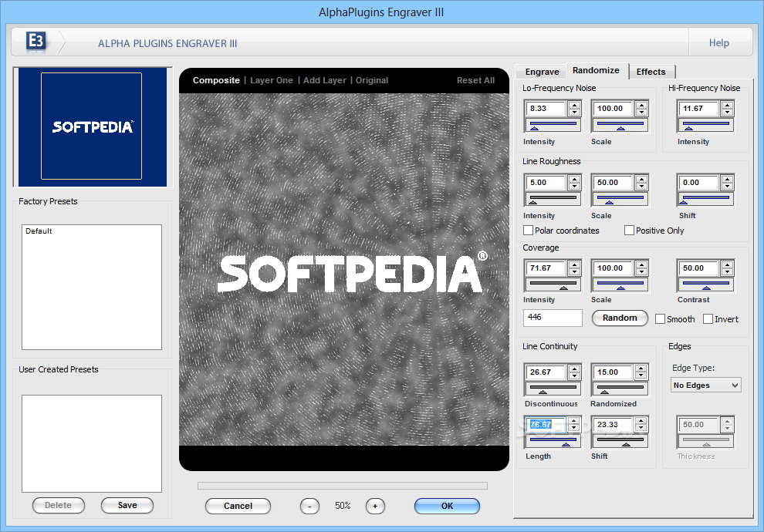Click the User Created Presets list

(x=92, y=443)
